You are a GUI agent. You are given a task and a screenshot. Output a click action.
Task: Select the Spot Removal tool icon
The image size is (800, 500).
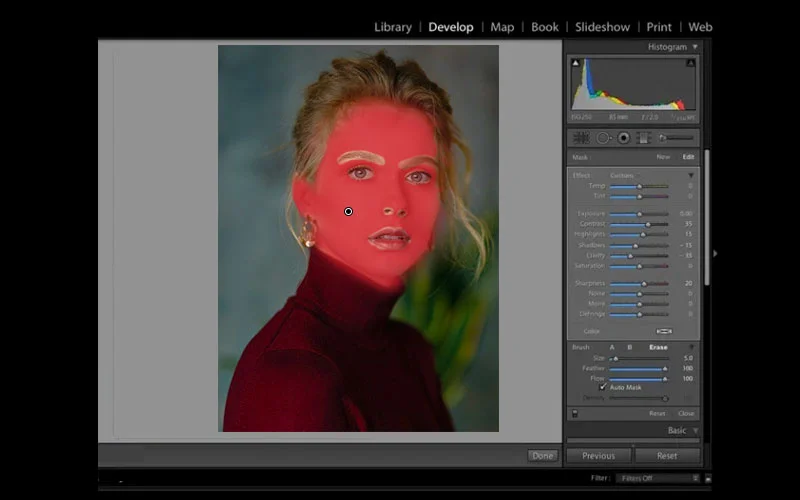(603, 137)
